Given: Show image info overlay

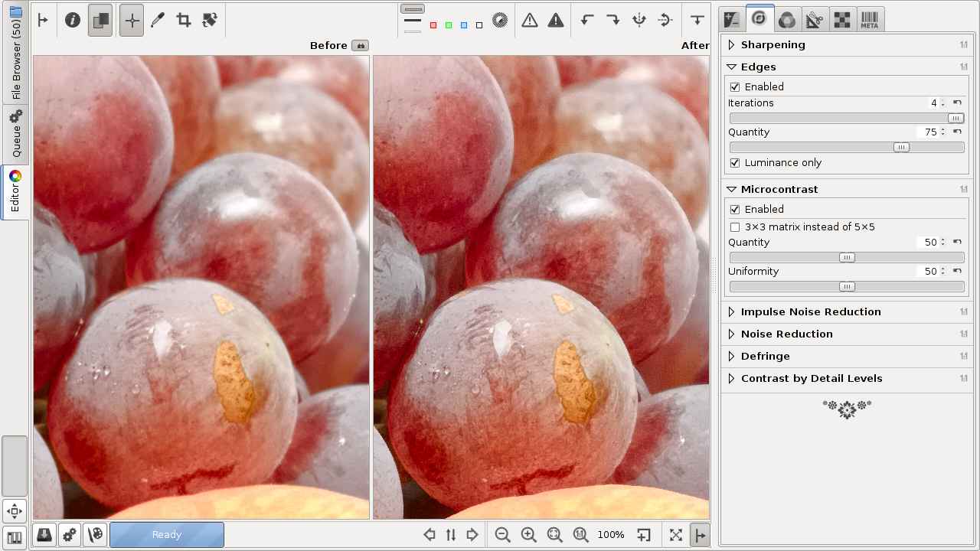Looking at the screenshot, I should tap(73, 21).
